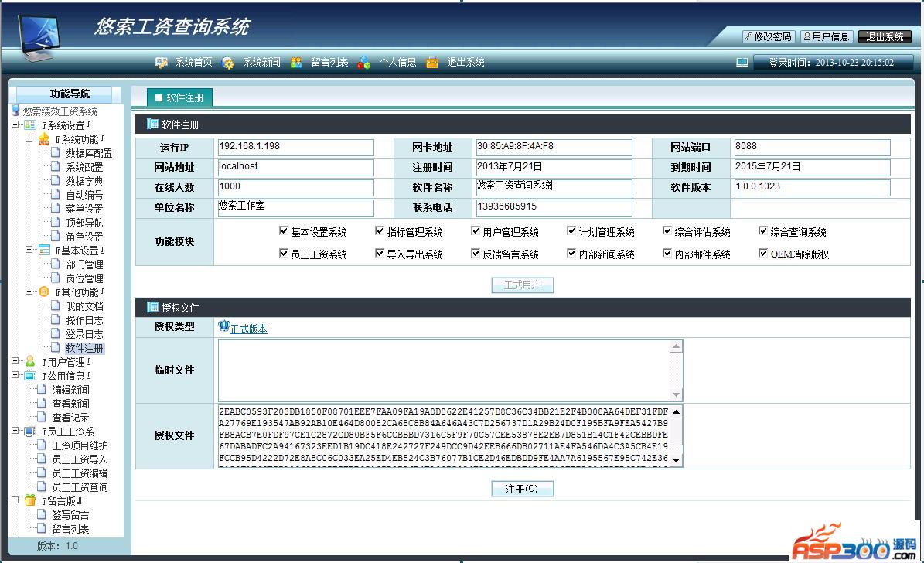Viewport: 924px width, 563px height.
Task: Collapse the 其他功能 tree branch
Action: [29, 292]
